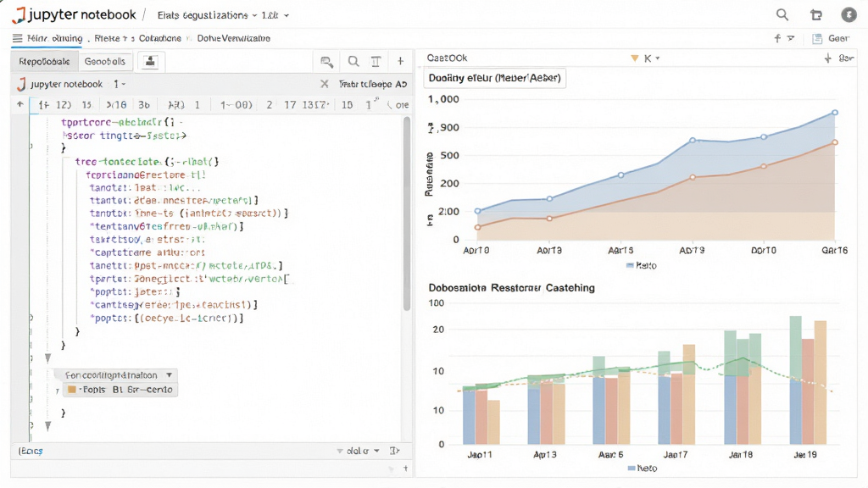This screenshot has height=488, width=868.
Task: Click the f icon on the top right toolbar
Action: pyautogui.click(x=777, y=38)
